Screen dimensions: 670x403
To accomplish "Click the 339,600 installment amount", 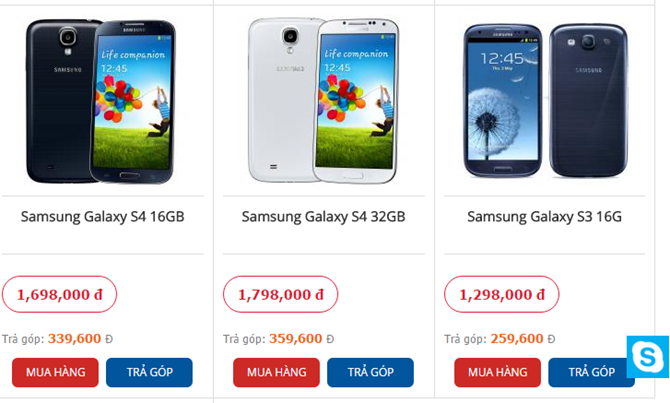I will (74, 338).
